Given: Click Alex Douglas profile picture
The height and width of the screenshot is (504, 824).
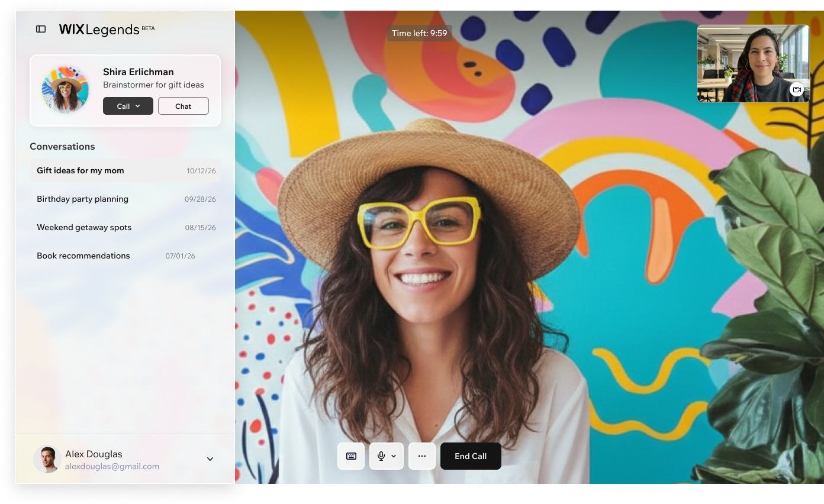Looking at the screenshot, I should click(x=47, y=459).
